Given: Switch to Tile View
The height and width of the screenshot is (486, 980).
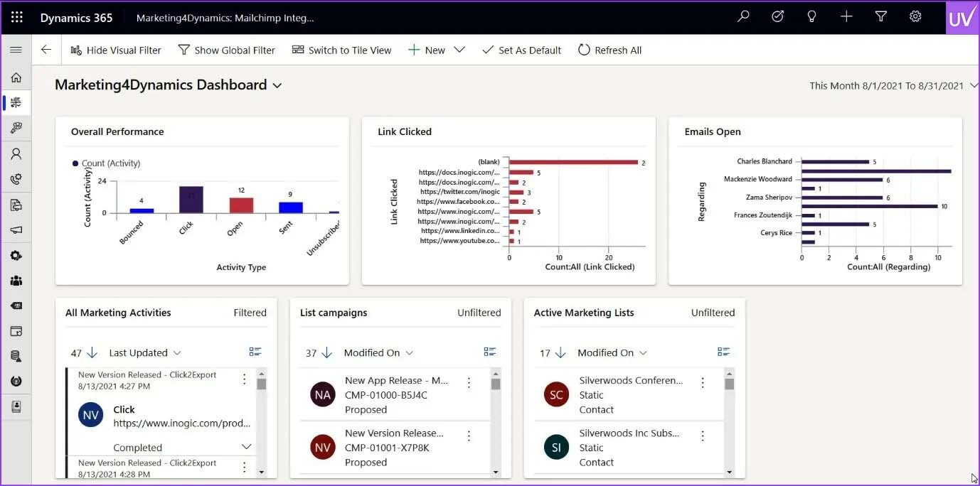Looking at the screenshot, I should (341, 50).
